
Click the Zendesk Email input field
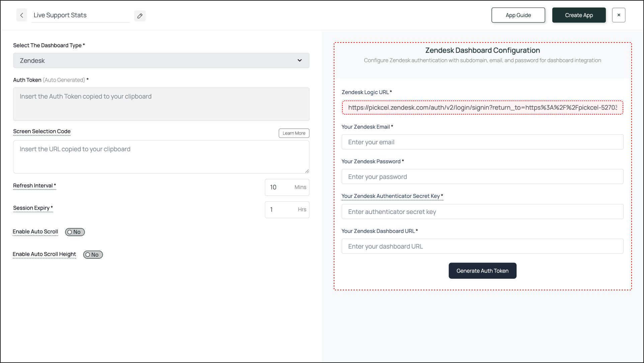(x=482, y=142)
